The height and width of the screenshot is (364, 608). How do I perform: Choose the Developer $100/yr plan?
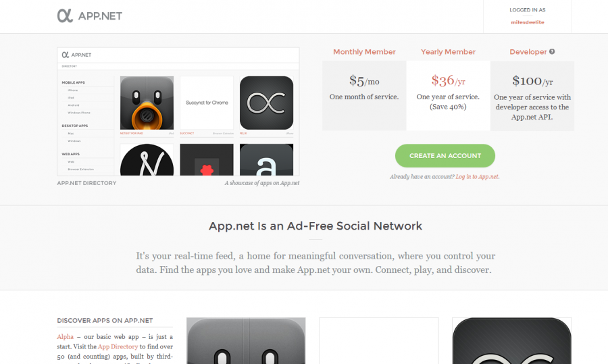532,95
